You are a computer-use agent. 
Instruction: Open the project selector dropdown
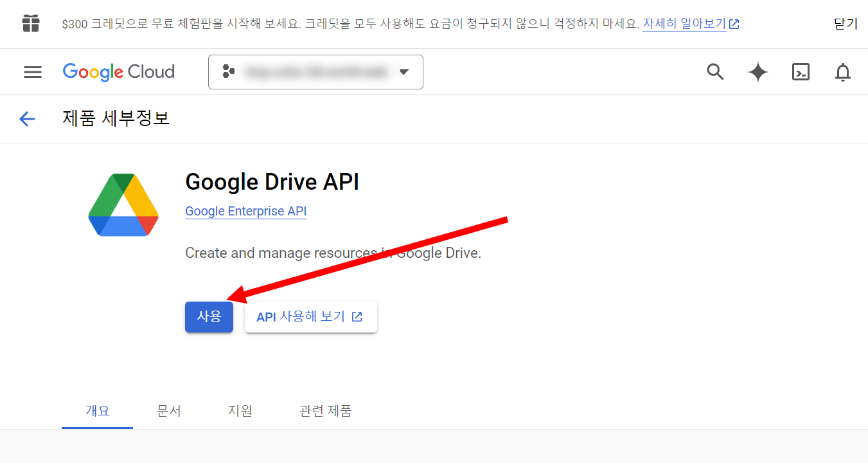pos(315,72)
